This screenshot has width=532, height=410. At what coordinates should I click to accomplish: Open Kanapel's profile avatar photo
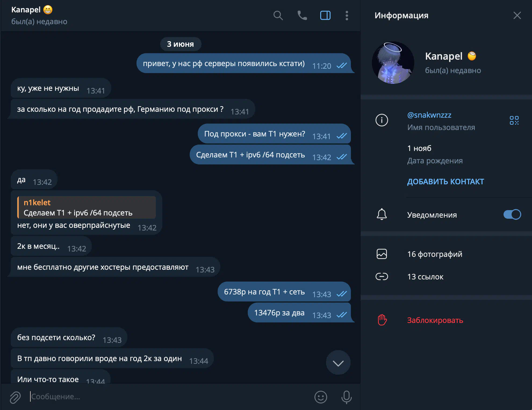point(393,63)
